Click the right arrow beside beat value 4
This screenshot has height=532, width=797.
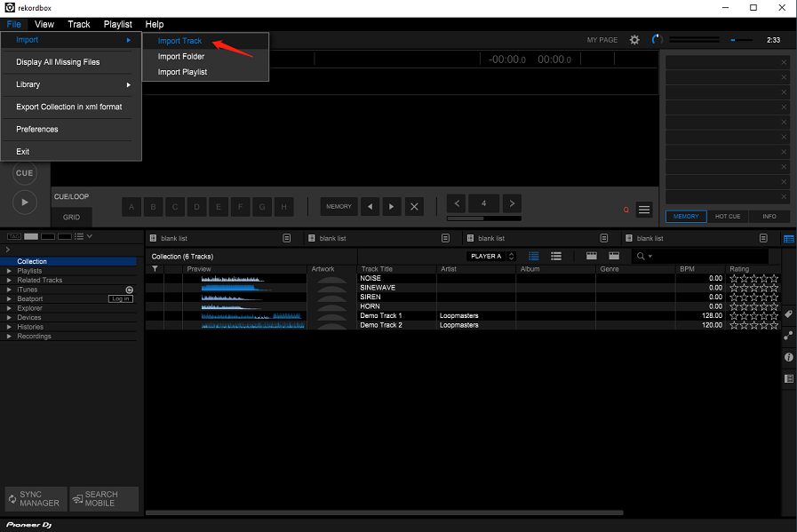pyautogui.click(x=512, y=203)
